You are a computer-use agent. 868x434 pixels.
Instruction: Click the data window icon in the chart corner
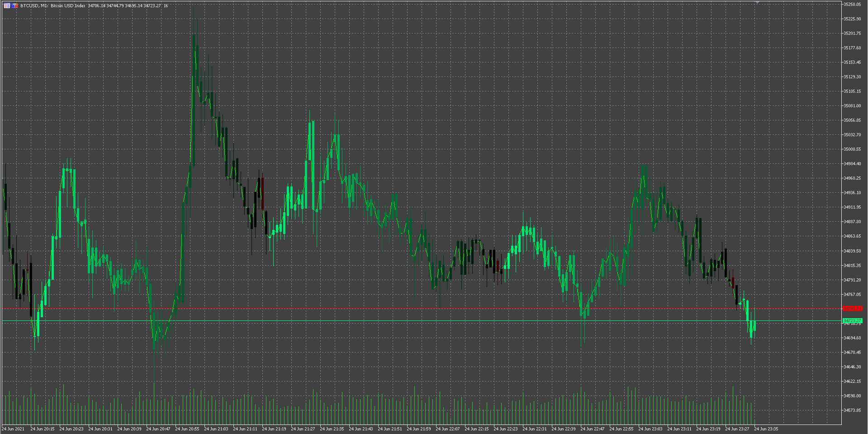6,5
